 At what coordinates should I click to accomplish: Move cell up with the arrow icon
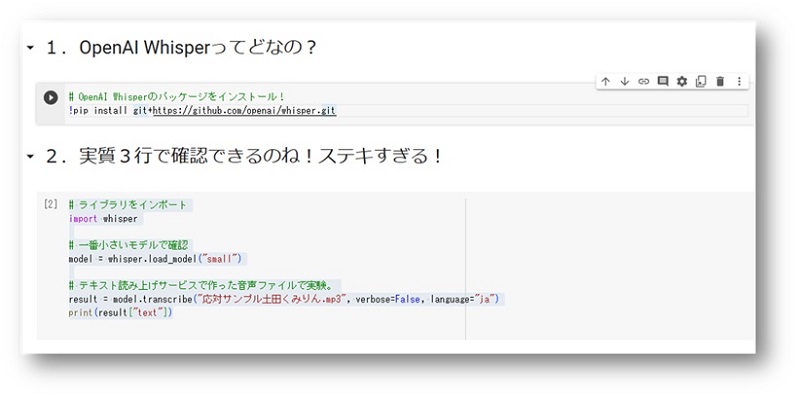[606, 82]
